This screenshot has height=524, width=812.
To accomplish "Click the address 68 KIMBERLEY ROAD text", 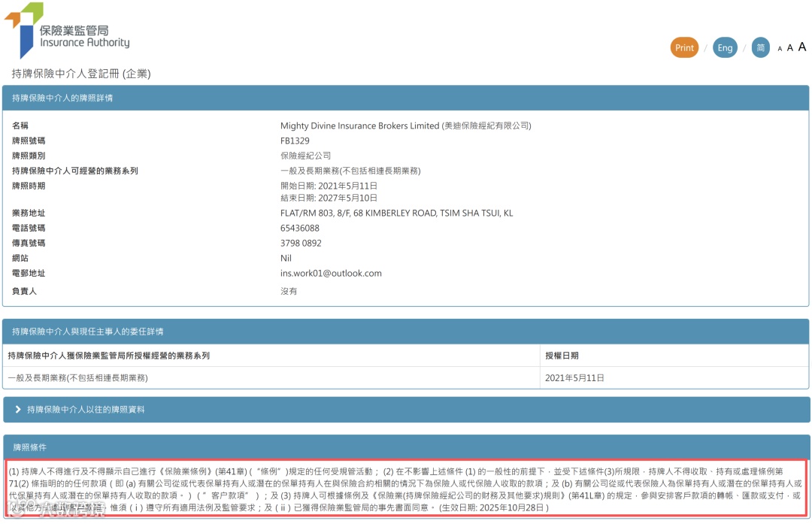I will tap(395, 214).
